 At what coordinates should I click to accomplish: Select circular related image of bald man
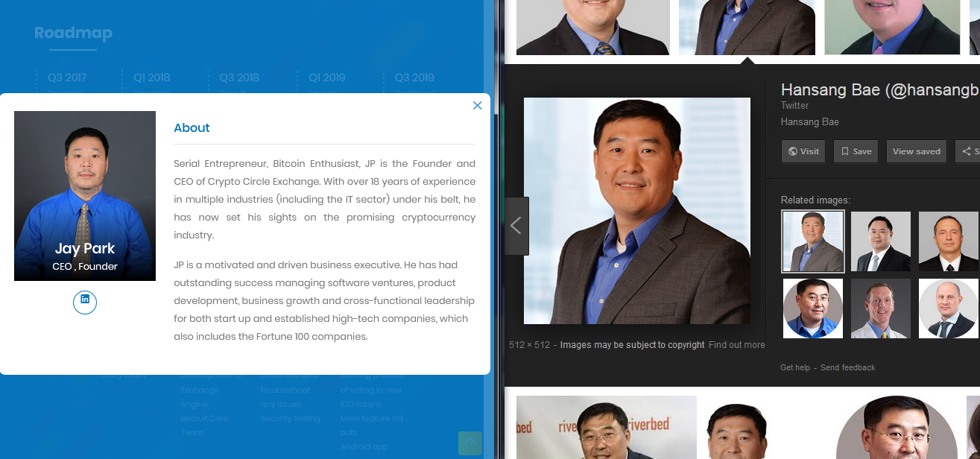[x=949, y=308]
